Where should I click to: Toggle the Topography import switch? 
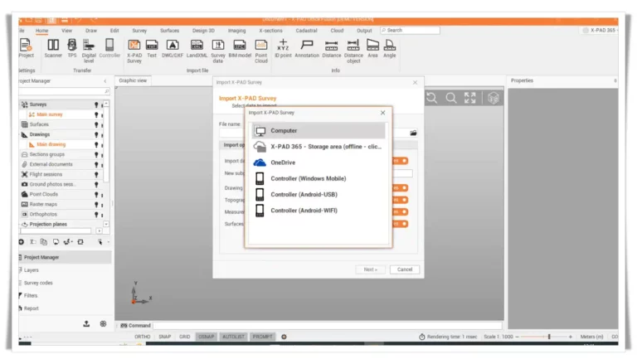[x=400, y=200]
